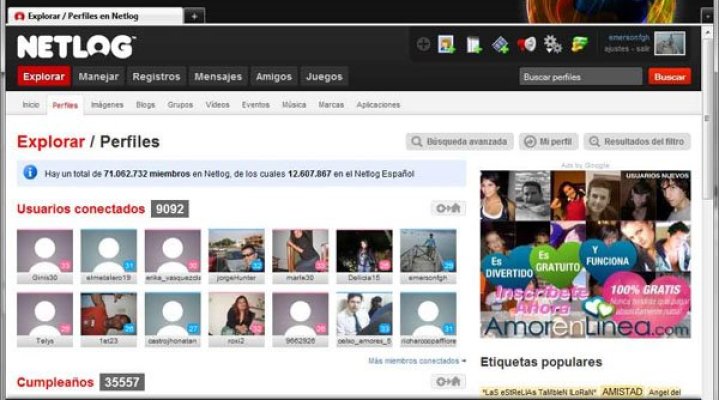This screenshot has width=719, height=400.
Task: Open the Mensajes main menu
Action: (218, 77)
